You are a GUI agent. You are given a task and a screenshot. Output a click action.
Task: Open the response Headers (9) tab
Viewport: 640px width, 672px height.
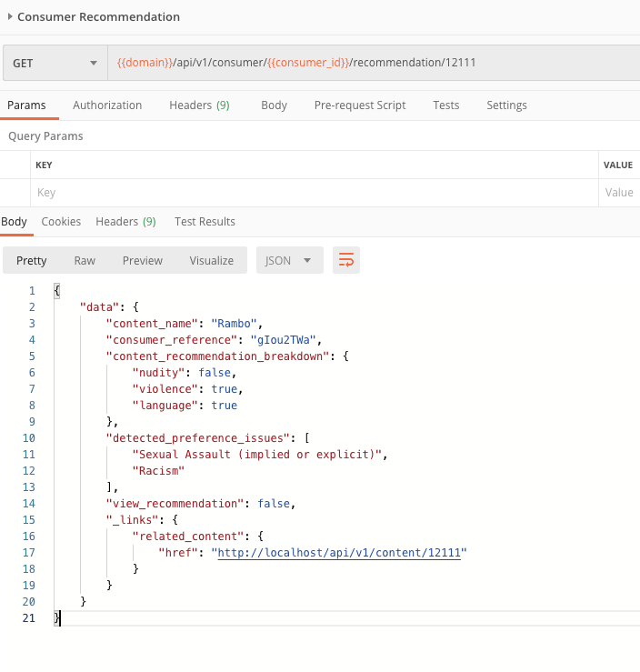point(125,222)
